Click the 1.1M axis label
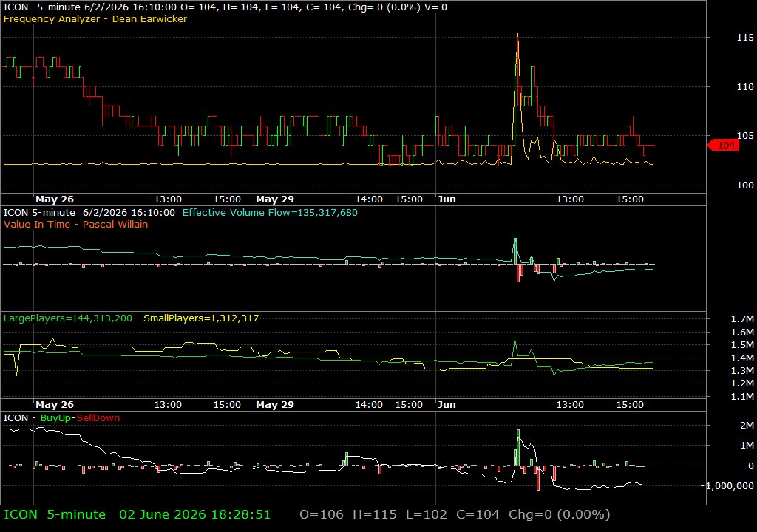 [742, 396]
